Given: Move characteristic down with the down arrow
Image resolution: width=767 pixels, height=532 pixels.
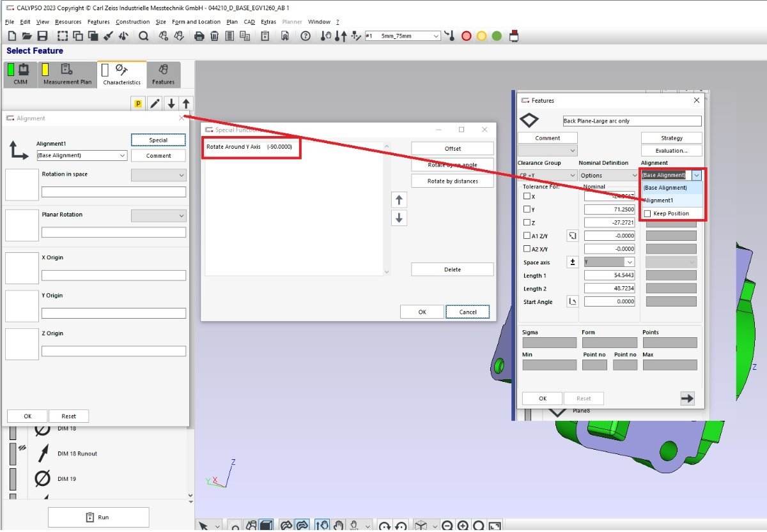Looking at the screenshot, I should pyautogui.click(x=171, y=103).
